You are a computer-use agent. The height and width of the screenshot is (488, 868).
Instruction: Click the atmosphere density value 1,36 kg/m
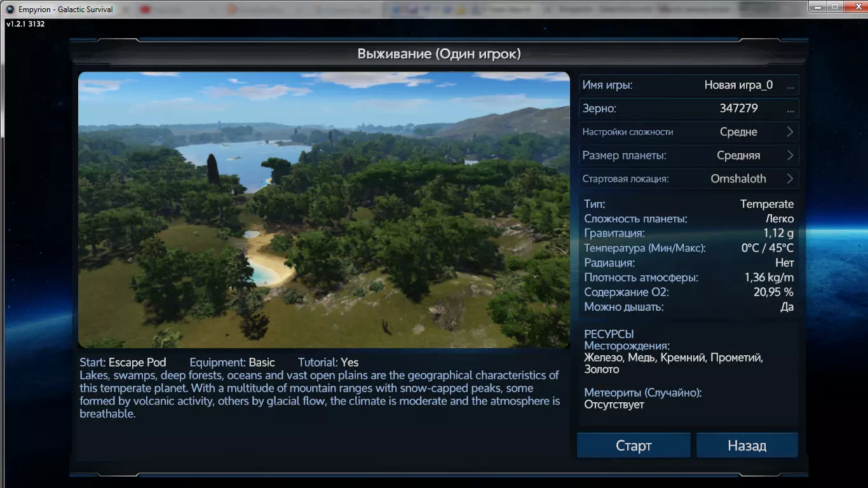pos(770,278)
